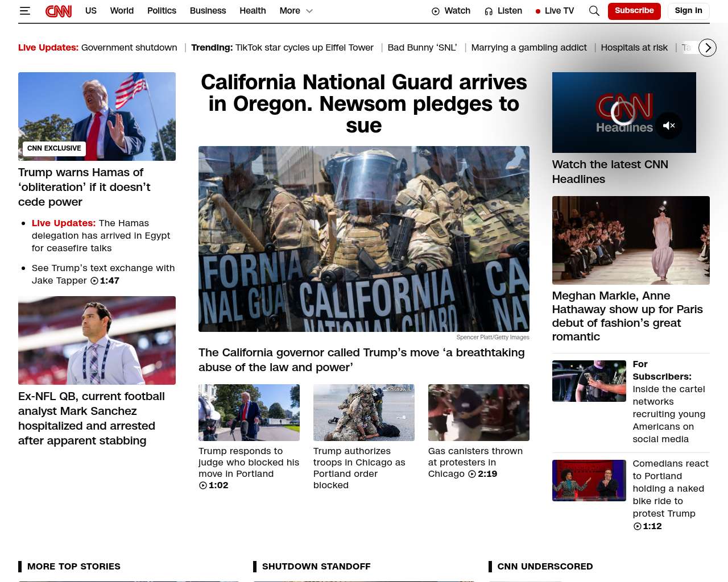Click the CNN logo
Viewport: 728px width, 582px height.
[59, 11]
